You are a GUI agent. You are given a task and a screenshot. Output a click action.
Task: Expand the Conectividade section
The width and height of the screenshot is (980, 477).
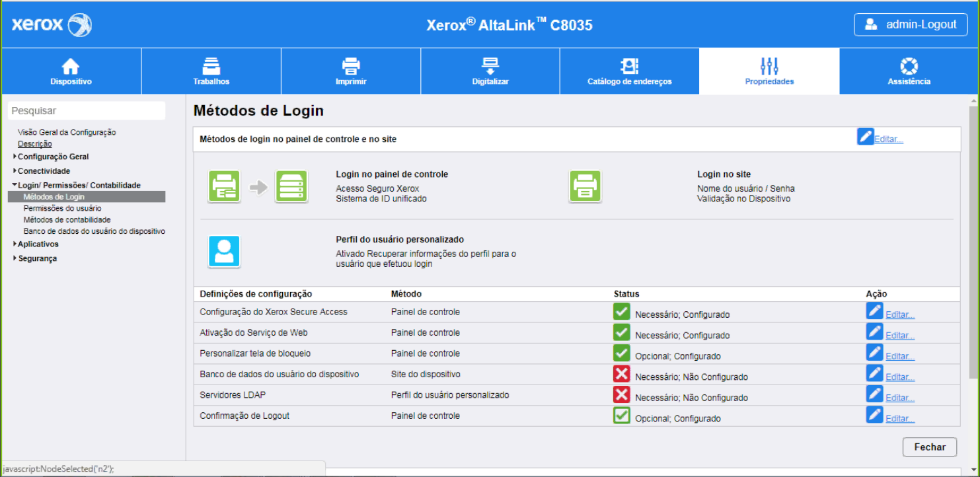tap(15, 171)
